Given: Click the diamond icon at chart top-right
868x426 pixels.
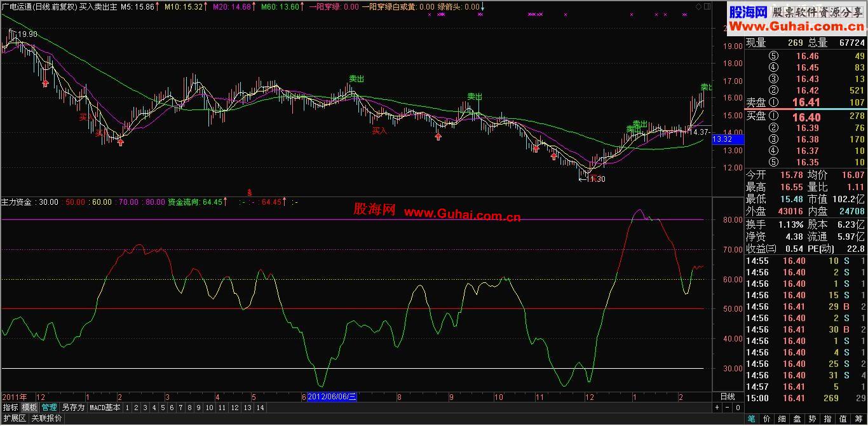Looking at the screenshot, I should (699, 6).
